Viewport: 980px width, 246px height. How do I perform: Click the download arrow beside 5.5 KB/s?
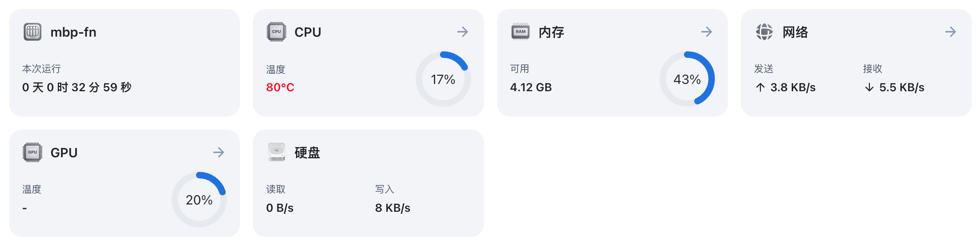(x=869, y=87)
